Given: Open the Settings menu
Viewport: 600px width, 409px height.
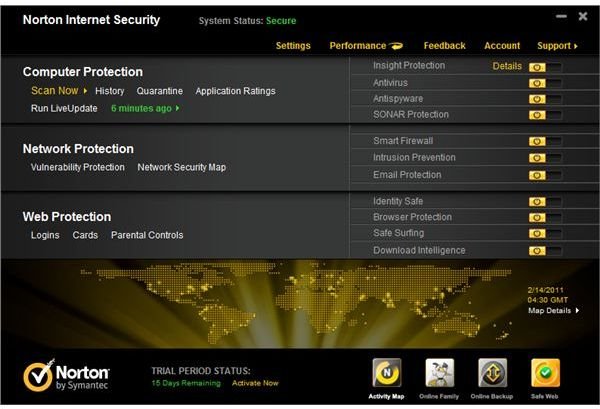Looking at the screenshot, I should point(293,46).
